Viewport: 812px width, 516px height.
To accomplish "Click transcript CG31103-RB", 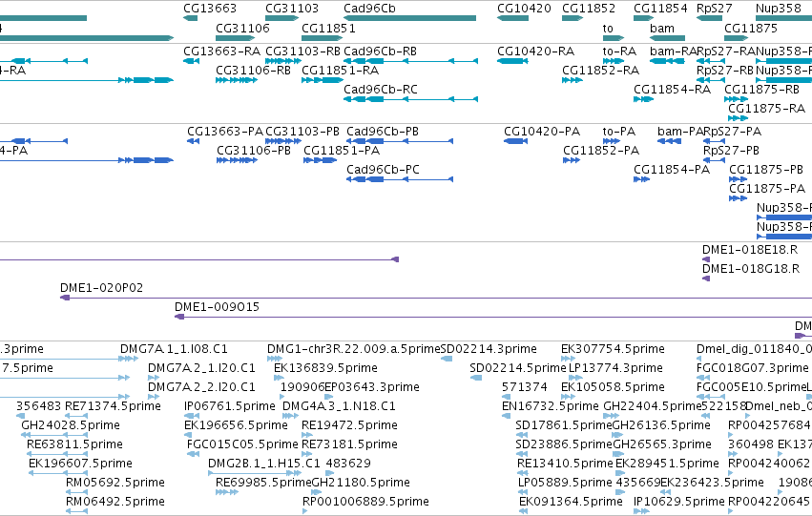I will 302,52.
